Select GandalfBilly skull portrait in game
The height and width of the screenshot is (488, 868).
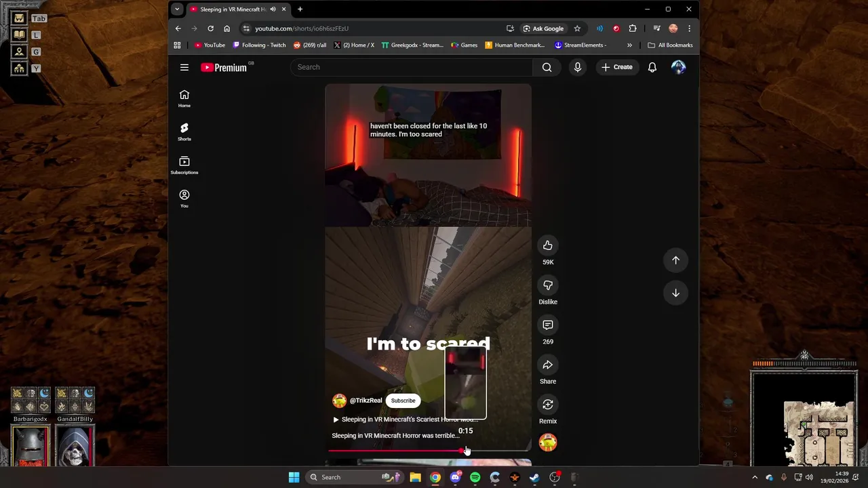(x=75, y=446)
